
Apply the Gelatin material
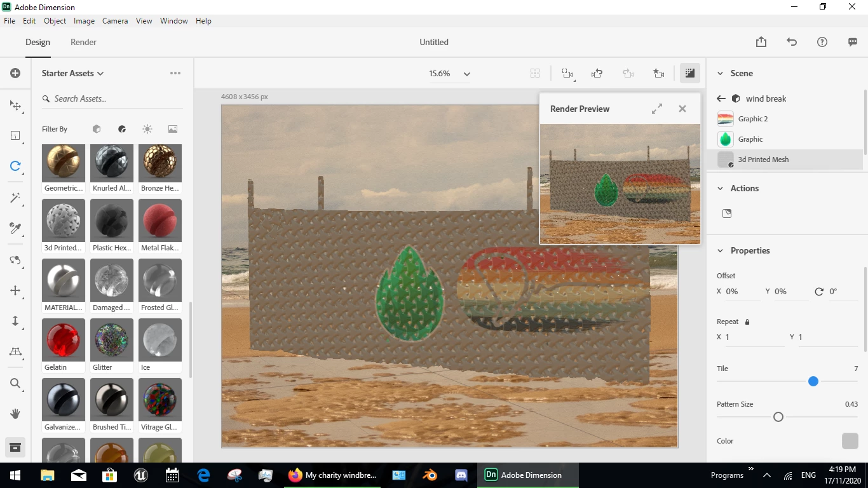(64, 340)
